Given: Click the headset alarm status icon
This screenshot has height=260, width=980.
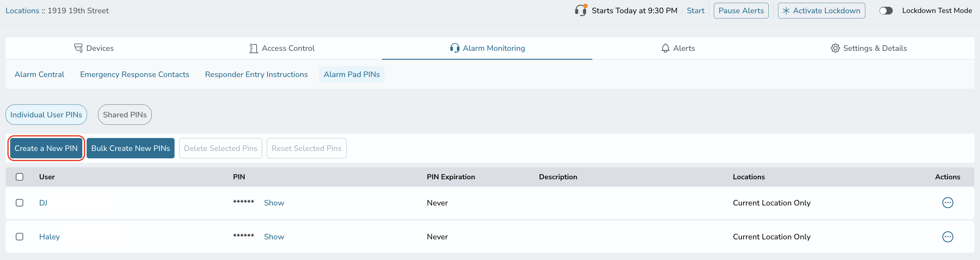Looking at the screenshot, I should coord(581,10).
